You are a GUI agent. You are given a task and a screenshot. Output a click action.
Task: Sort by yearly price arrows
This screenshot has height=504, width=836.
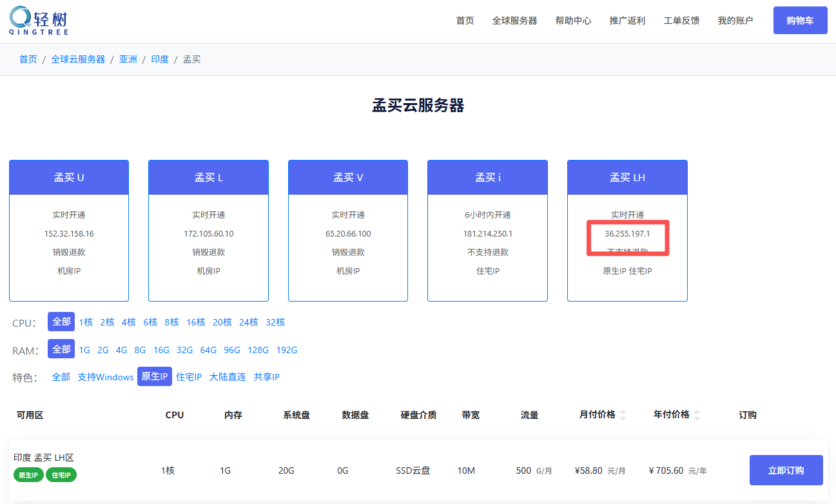(697, 415)
